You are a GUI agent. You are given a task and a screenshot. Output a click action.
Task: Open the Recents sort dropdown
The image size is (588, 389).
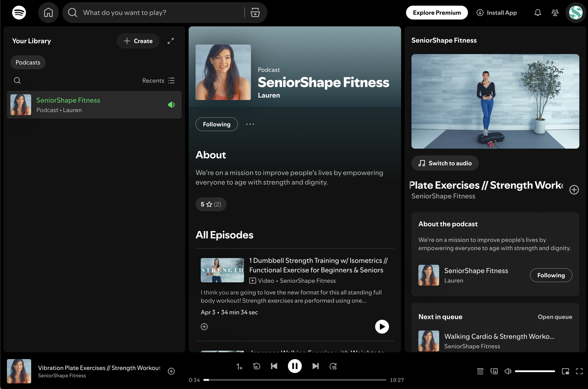click(159, 80)
